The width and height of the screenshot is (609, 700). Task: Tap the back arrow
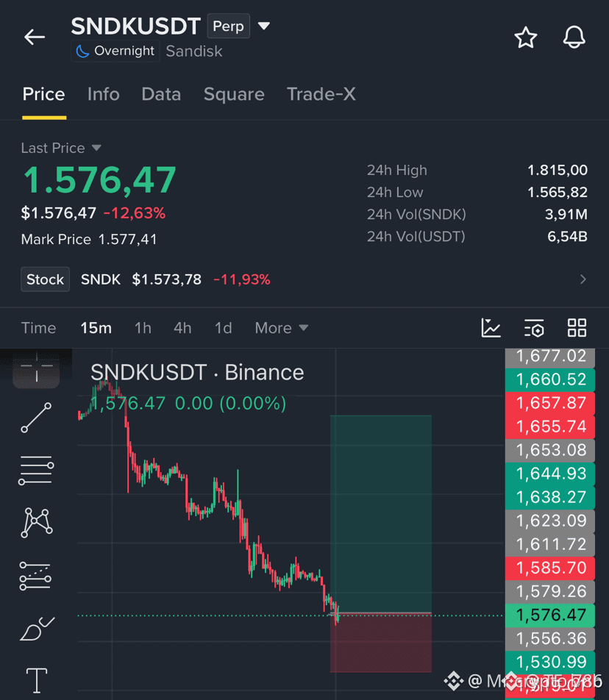[x=35, y=37]
